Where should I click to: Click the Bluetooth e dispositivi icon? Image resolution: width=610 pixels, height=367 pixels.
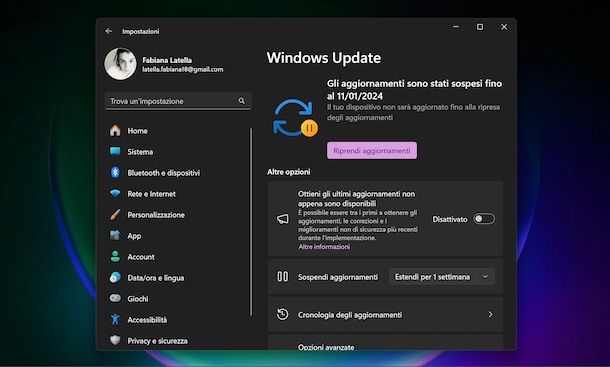[115, 172]
